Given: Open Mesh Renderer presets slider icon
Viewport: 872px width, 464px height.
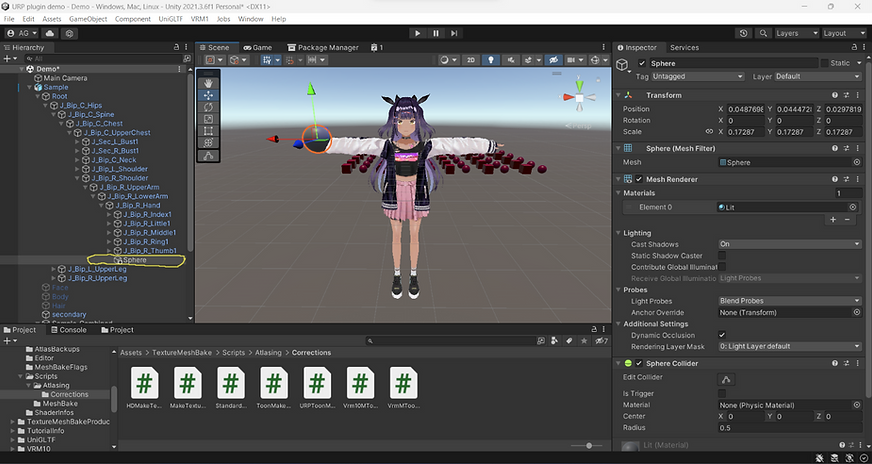Looking at the screenshot, I should tap(846, 179).
